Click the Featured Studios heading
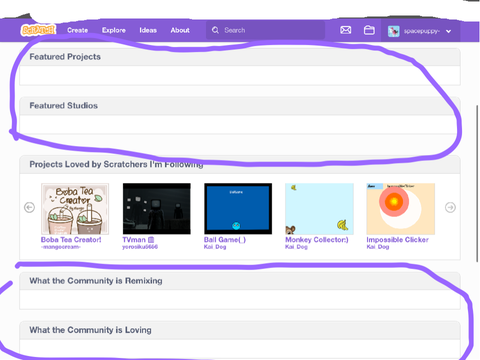 point(64,106)
